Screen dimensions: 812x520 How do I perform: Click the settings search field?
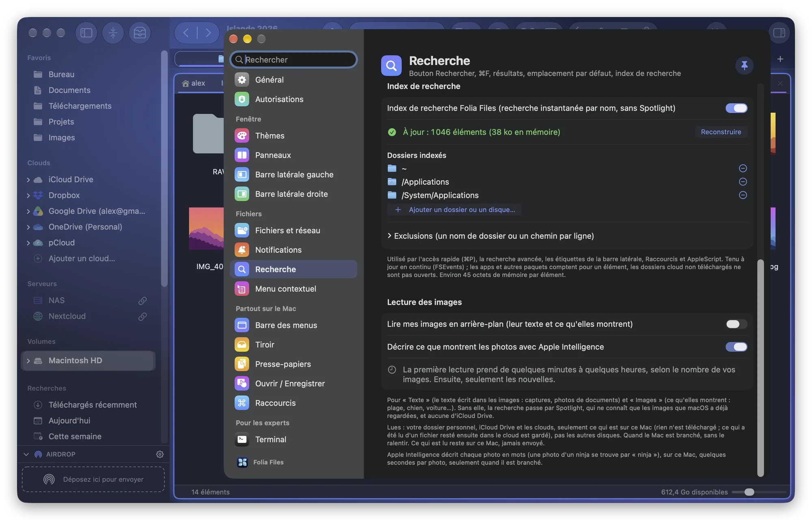click(294, 60)
